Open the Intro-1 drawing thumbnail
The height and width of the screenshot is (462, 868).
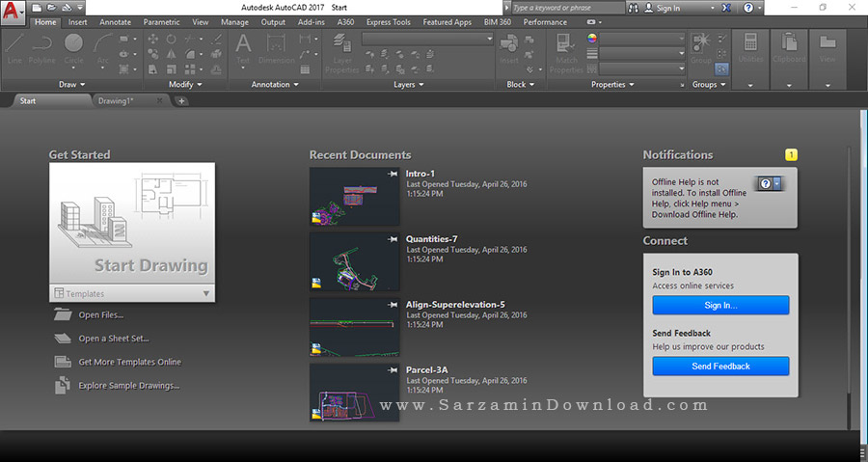click(354, 197)
